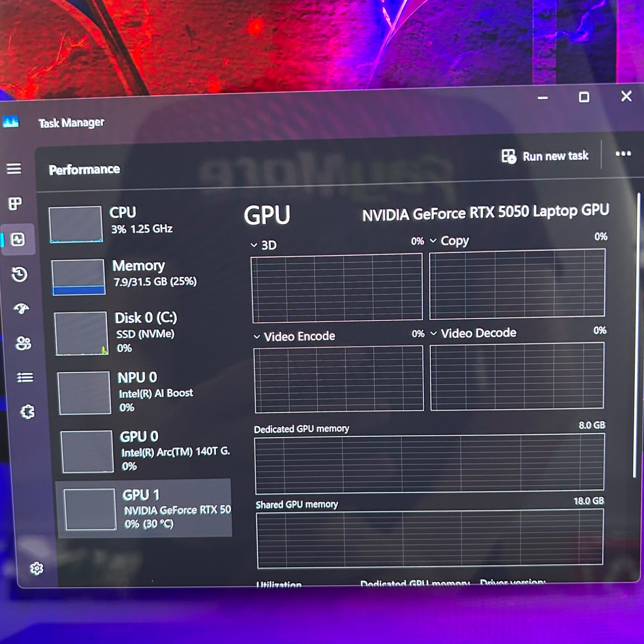Viewport: 644px width, 644px height.
Task: Maximize the Task Manager window
Action: 584,97
